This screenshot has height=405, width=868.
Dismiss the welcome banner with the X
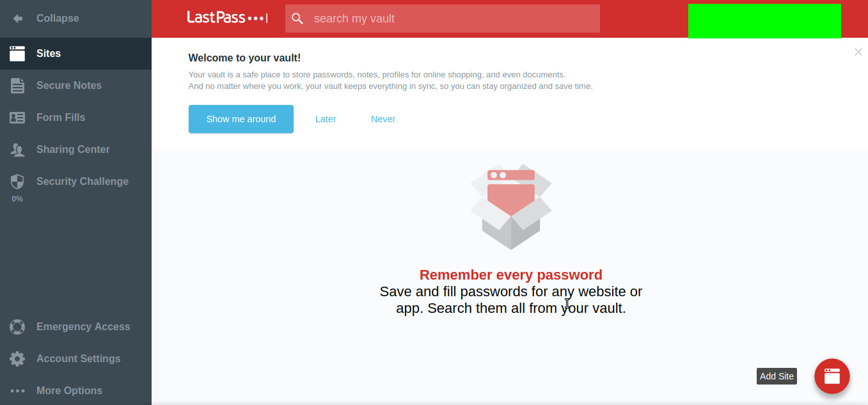(858, 52)
